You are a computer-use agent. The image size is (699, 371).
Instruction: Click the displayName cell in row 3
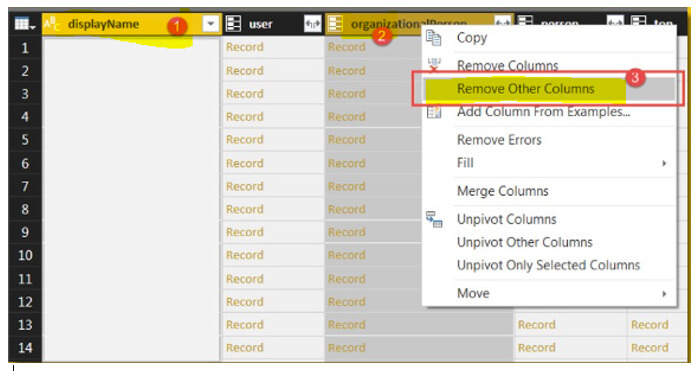coord(132,94)
